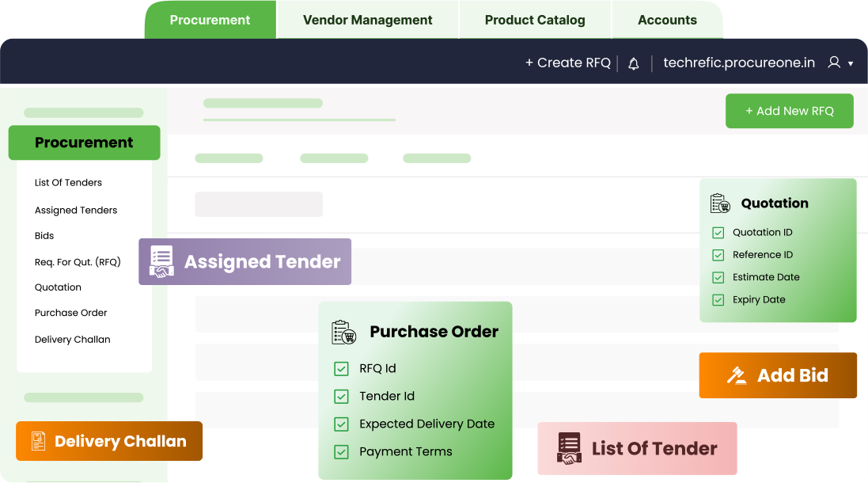Switch to the Vendor Management tab
The image size is (868, 483).
coord(367,20)
